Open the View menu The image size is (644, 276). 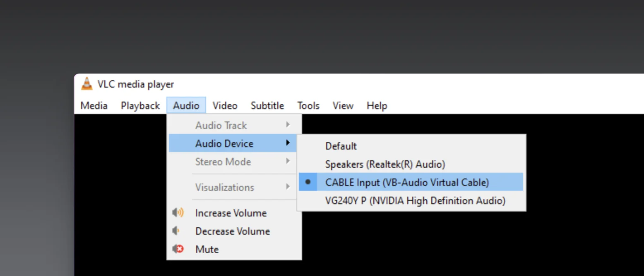(343, 106)
